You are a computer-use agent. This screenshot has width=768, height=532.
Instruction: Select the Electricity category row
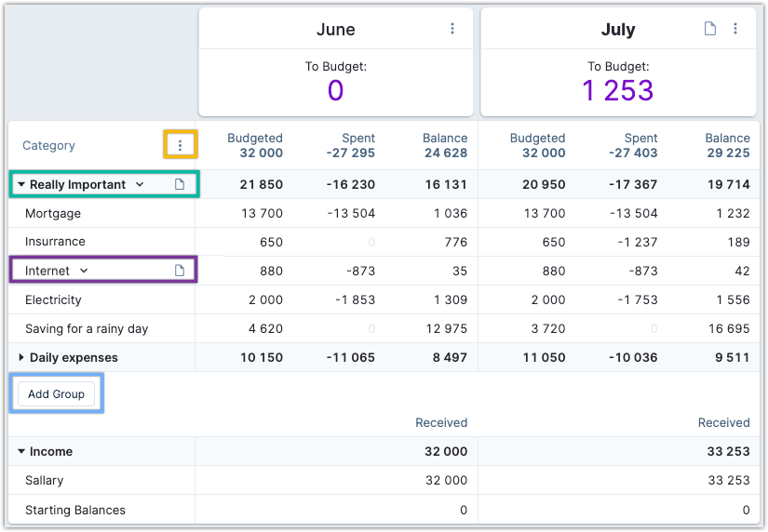coord(53,300)
